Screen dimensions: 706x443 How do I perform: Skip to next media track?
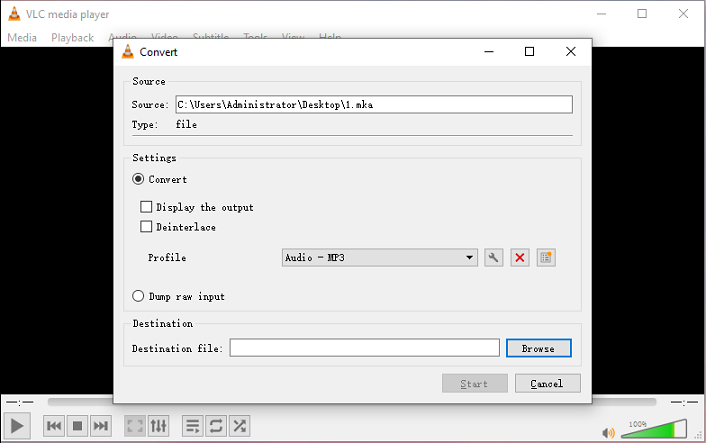point(100,425)
